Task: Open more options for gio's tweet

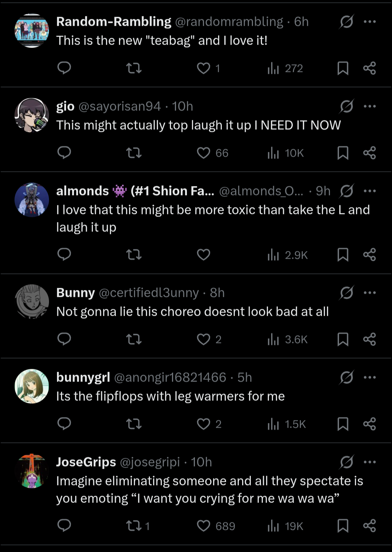Action: click(369, 106)
